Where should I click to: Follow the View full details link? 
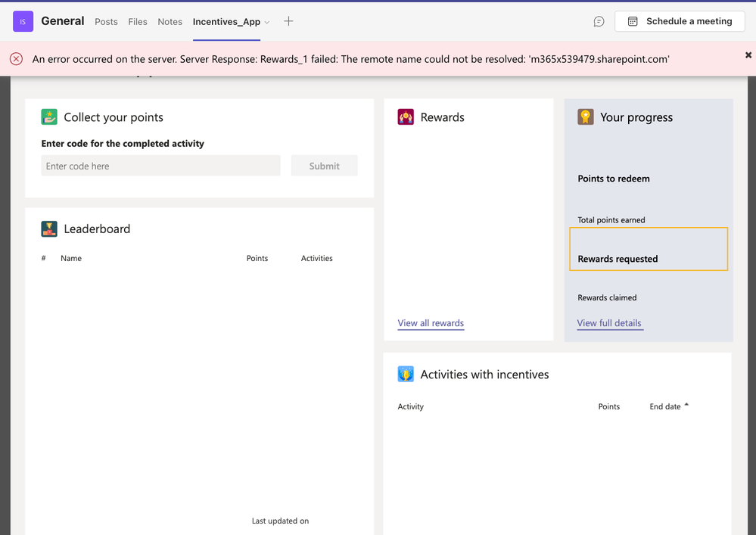tap(609, 323)
